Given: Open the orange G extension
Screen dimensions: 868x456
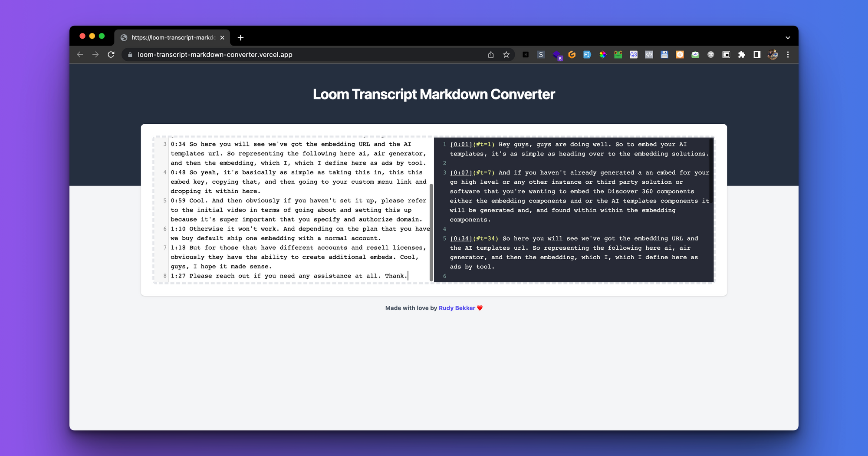Looking at the screenshot, I should pyautogui.click(x=572, y=55).
